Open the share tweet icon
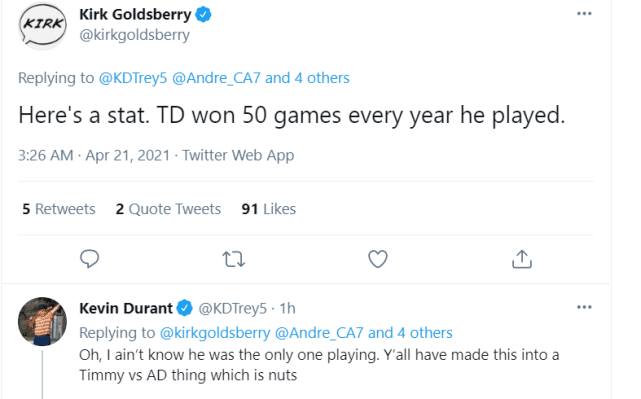This screenshot has height=399, width=641. point(522,259)
